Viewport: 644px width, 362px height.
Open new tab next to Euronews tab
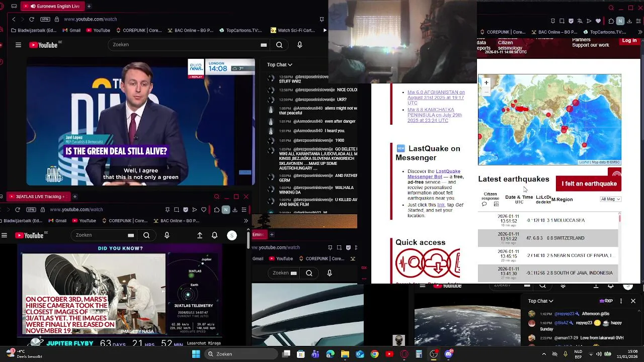(x=89, y=6)
